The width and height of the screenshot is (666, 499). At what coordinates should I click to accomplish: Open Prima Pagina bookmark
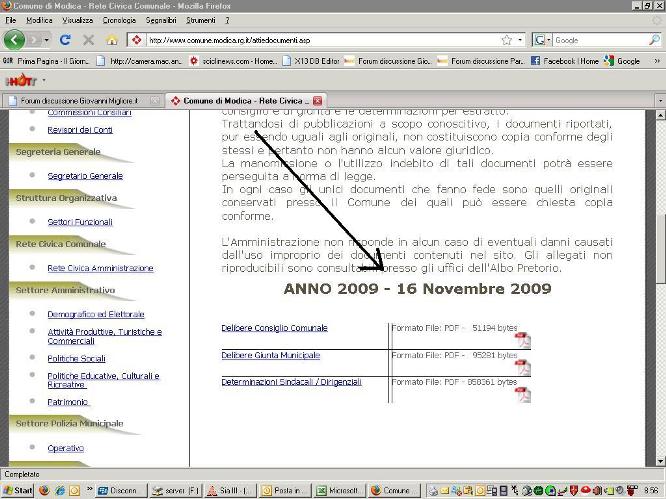tap(46, 61)
